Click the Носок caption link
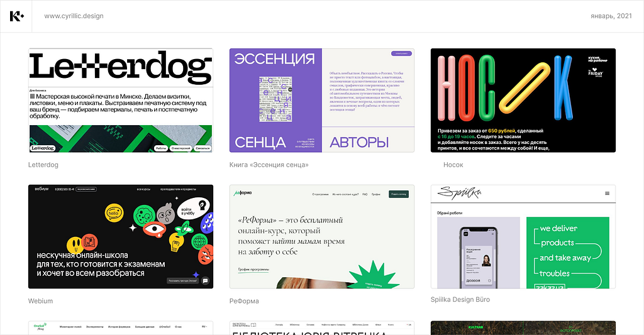The height and width of the screenshot is (335, 644). click(453, 165)
